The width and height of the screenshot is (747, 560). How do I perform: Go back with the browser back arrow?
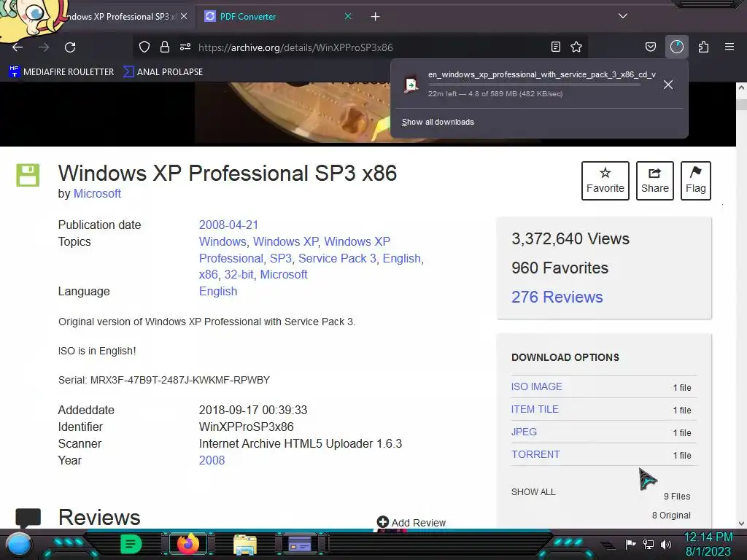point(18,47)
